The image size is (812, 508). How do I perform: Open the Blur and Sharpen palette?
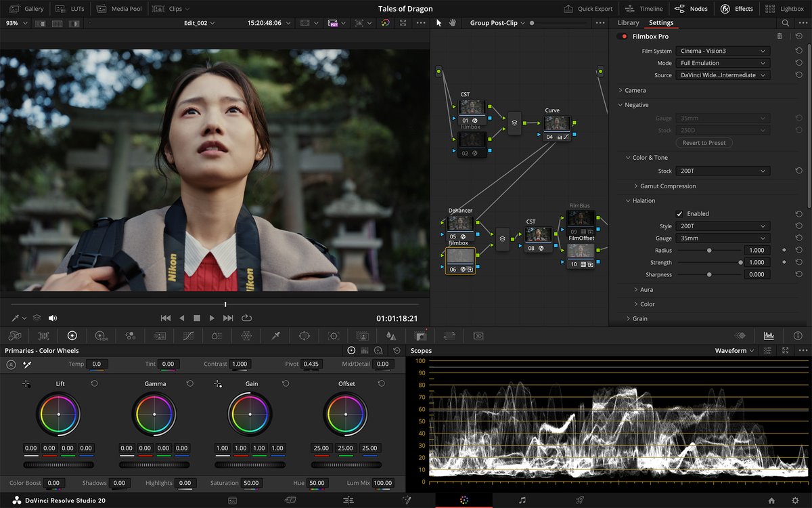(391, 335)
